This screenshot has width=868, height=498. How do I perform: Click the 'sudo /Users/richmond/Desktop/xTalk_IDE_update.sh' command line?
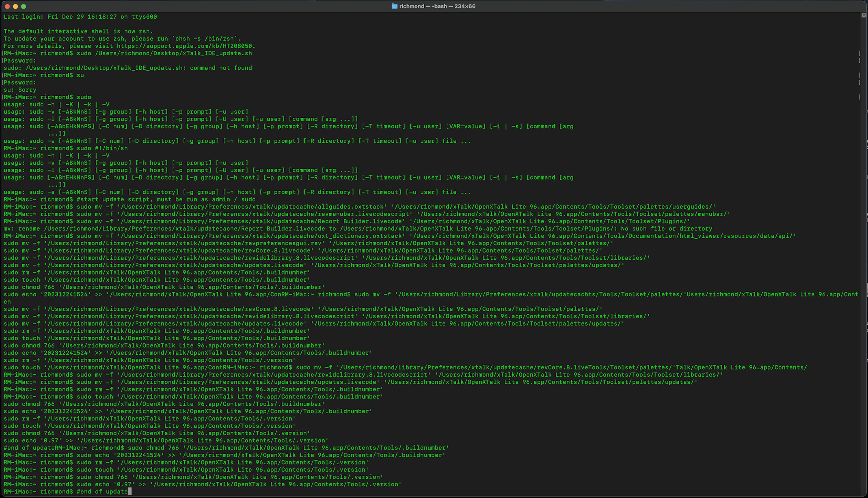pyautogui.click(x=128, y=53)
